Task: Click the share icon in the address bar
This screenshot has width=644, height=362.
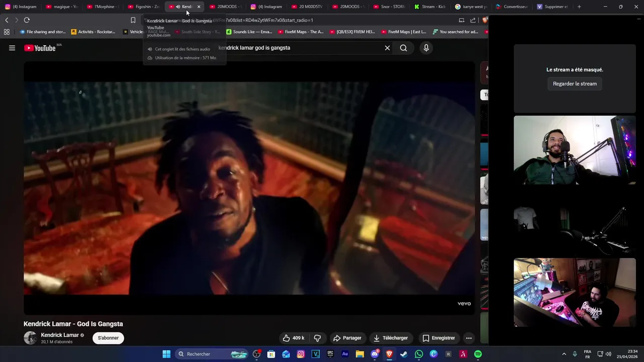Action: pyautogui.click(x=473, y=20)
